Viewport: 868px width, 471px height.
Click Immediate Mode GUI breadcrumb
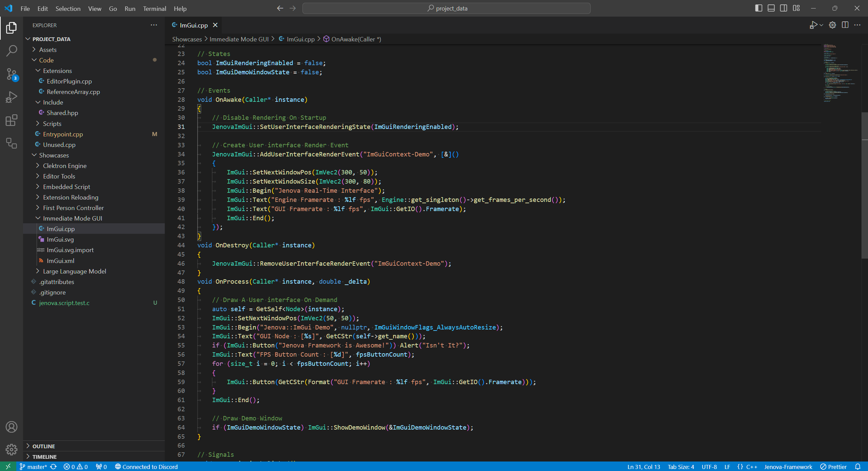pos(239,39)
